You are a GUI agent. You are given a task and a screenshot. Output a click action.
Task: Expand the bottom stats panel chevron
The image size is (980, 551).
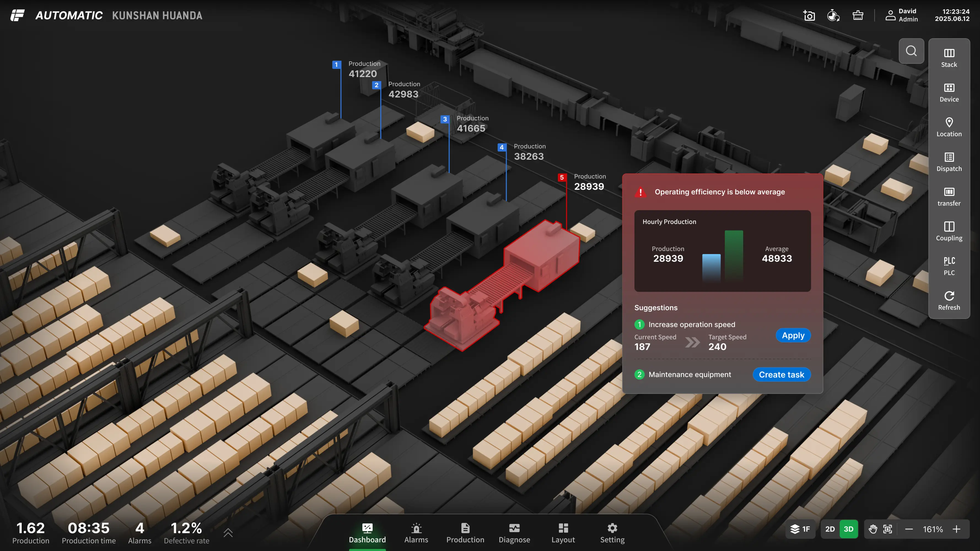point(228,532)
